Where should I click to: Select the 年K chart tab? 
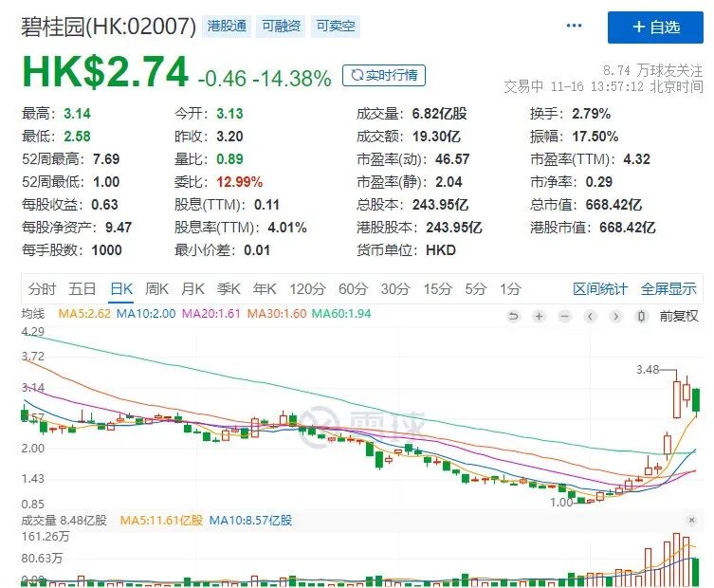265,288
